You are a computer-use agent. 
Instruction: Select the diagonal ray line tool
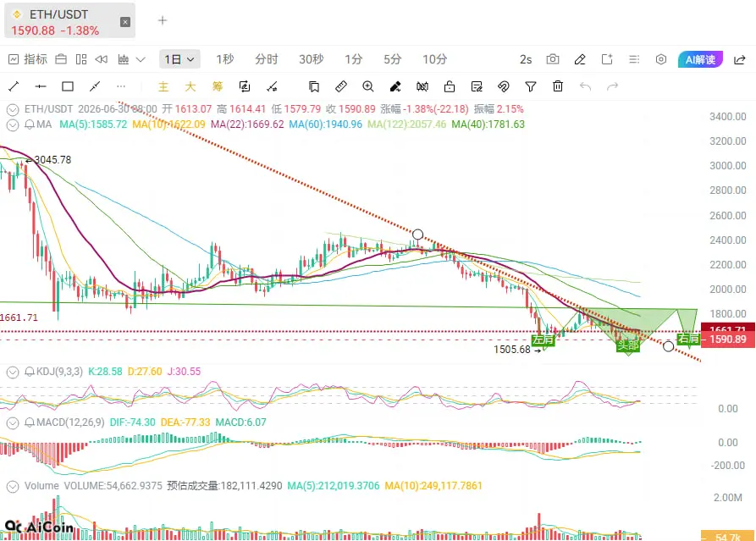click(95, 86)
